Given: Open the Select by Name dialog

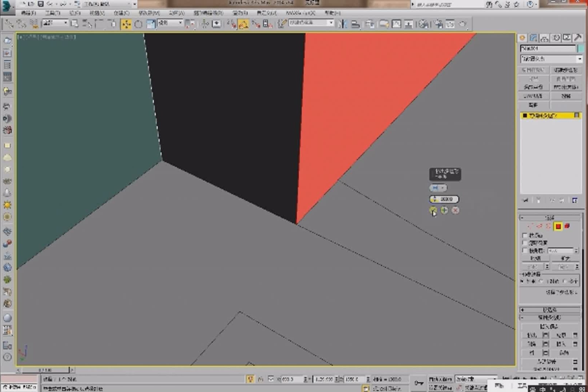Looking at the screenshot, I should point(87,24).
